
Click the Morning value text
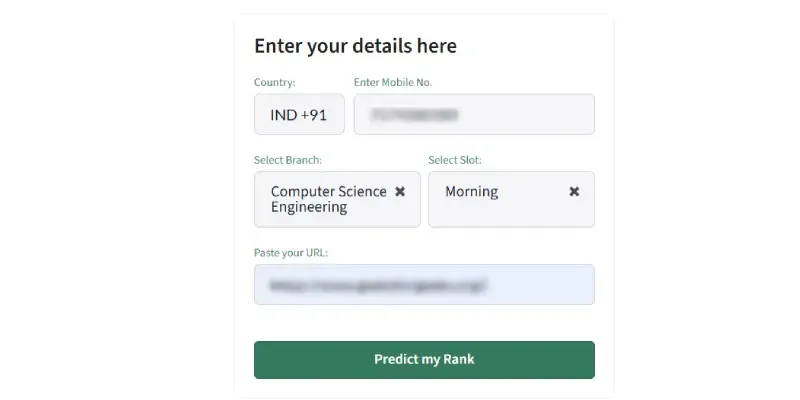[x=471, y=192]
